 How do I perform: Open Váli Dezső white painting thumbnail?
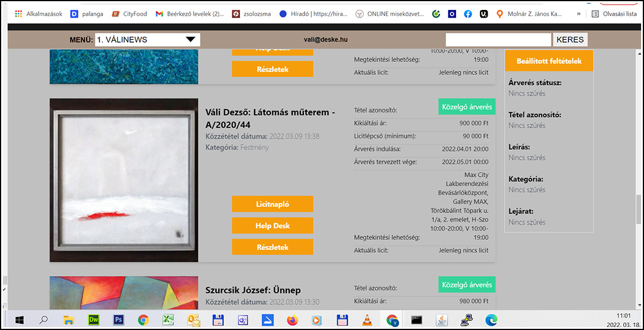point(124,180)
